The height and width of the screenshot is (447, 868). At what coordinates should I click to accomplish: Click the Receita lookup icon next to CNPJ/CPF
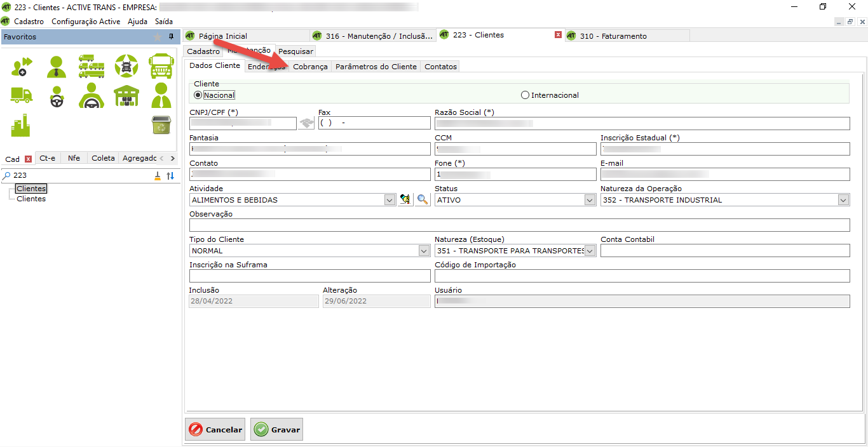(x=306, y=123)
